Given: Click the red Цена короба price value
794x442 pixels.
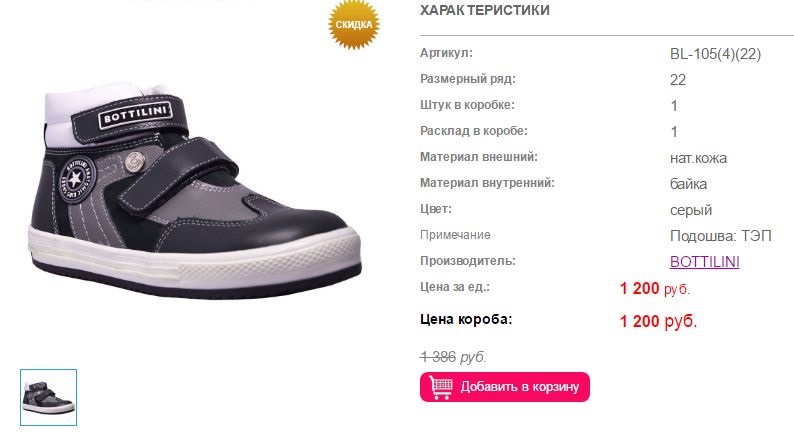Looking at the screenshot, I should click(x=658, y=321).
